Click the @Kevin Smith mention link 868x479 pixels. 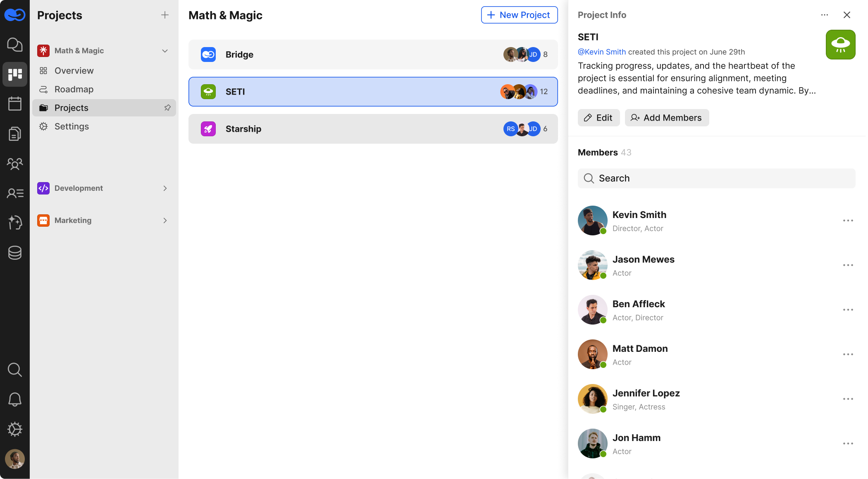tap(601, 52)
